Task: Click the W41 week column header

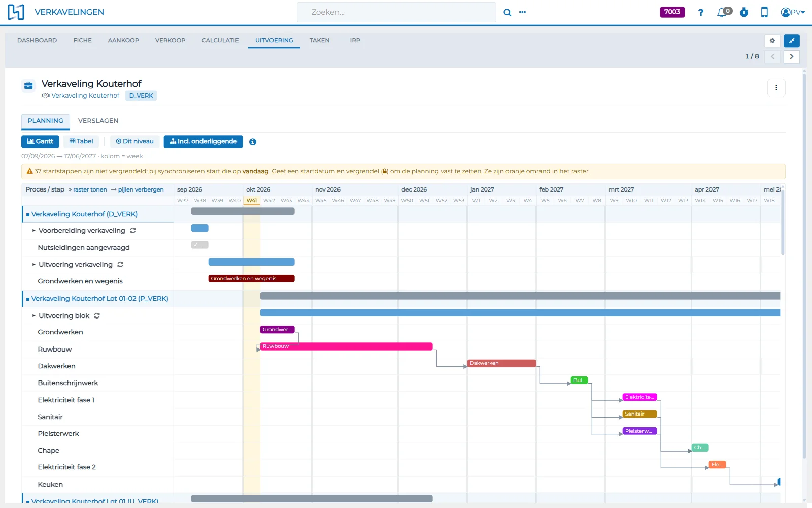Action: point(252,201)
